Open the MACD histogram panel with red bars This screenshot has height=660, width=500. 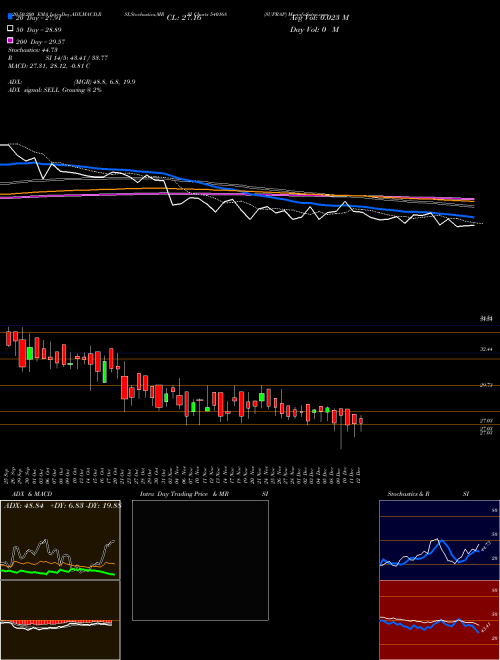coord(60,620)
